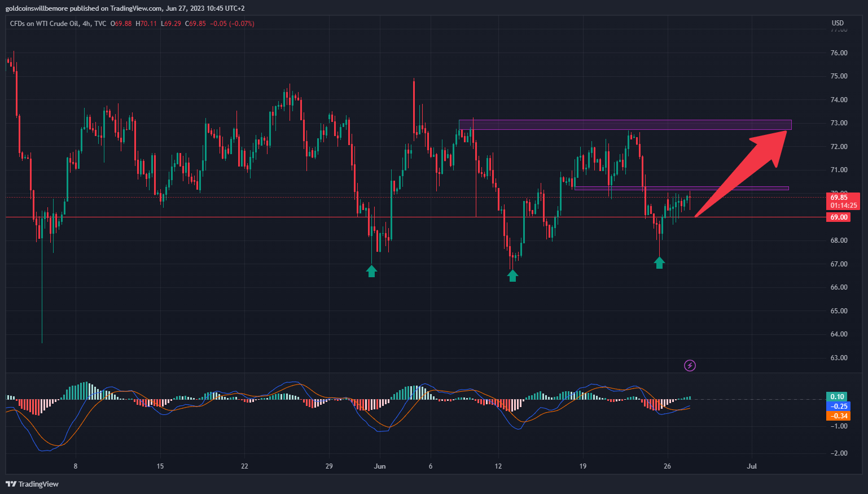This screenshot has width=868, height=494.
Task: Click the 73.00 price axis label
Action: 839,123
